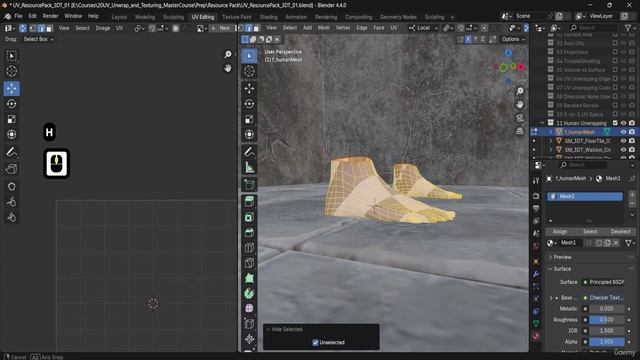Toggle the Unselected checkbox in Hide Selected
The height and width of the screenshot is (360, 640).
point(315,342)
